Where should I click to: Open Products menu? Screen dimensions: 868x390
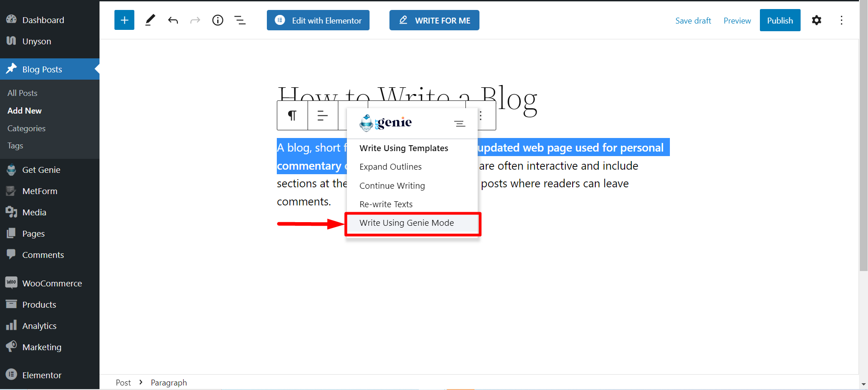pyautogui.click(x=50, y=304)
